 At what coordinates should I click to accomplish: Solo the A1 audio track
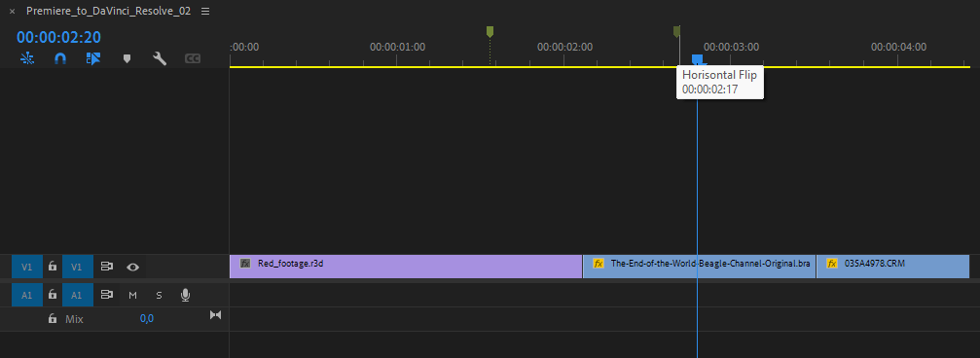click(159, 295)
